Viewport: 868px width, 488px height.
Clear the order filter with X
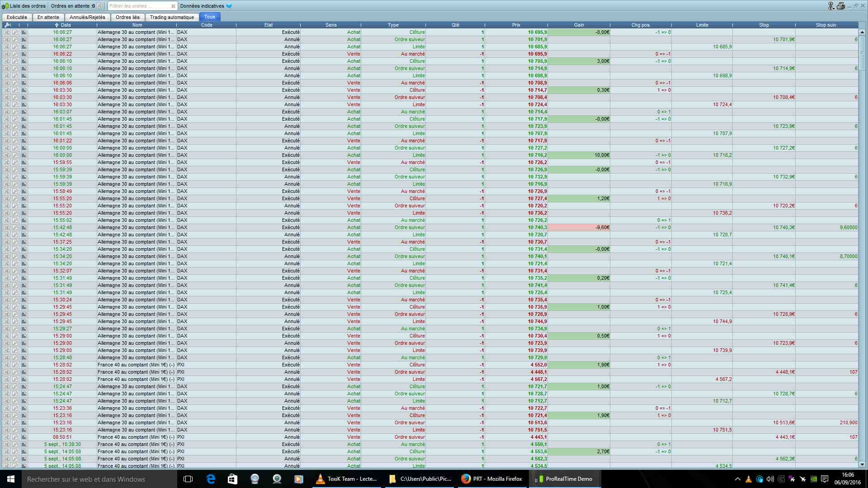173,6
